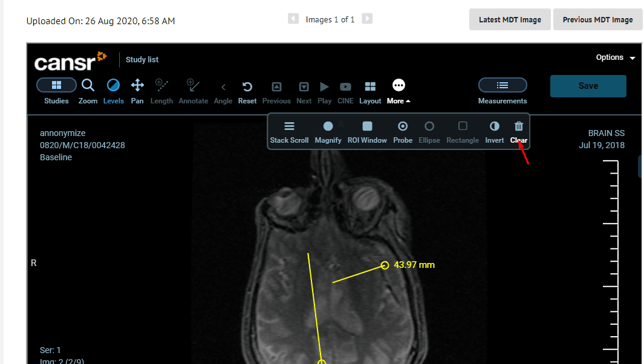Go to the next image page
The height and width of the screenshot is (364, 644).
coord(367,19)
